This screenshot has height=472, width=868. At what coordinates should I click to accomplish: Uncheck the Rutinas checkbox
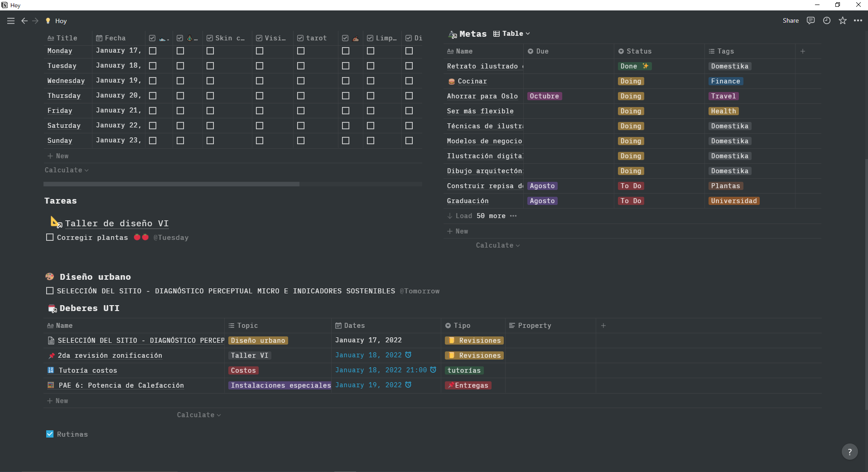click(x=50, y=434)
